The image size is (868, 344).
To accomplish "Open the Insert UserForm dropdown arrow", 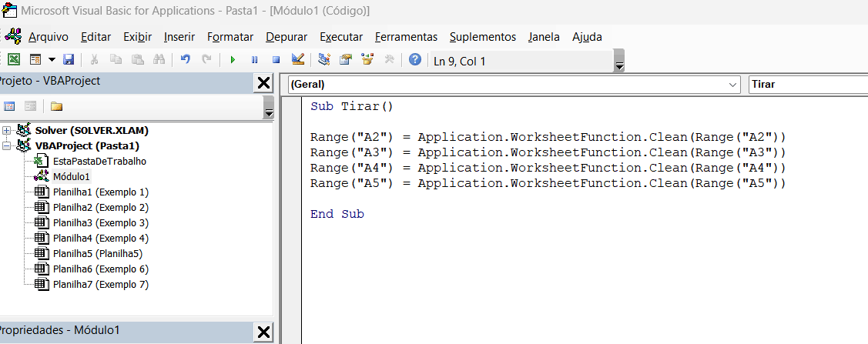I will click(x=52, y=60).
